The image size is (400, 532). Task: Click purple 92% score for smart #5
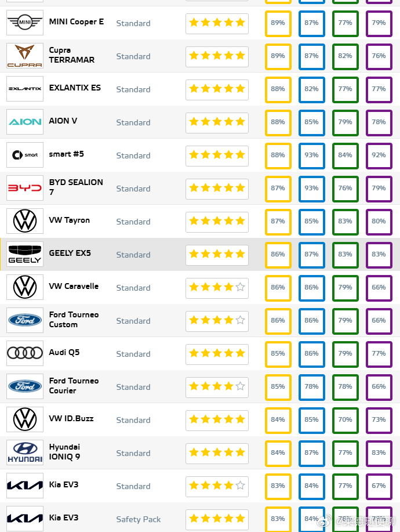[379, 155]
